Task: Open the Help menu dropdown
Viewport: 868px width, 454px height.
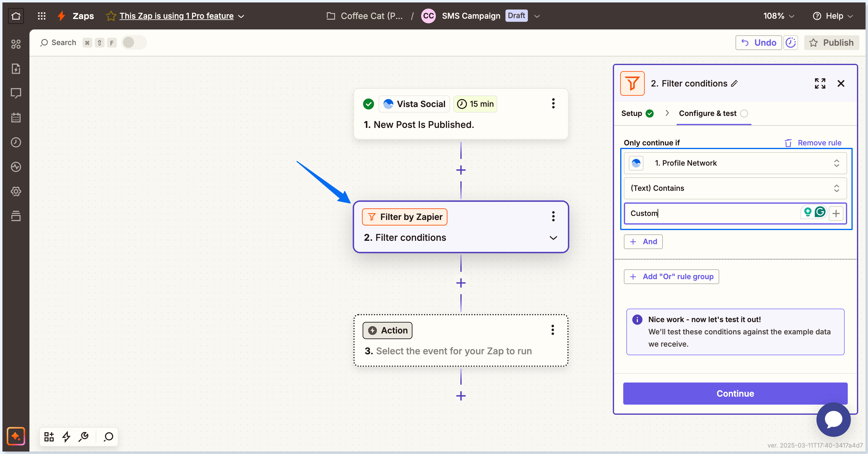Action: pyautogui.click(x=833, y=16)
